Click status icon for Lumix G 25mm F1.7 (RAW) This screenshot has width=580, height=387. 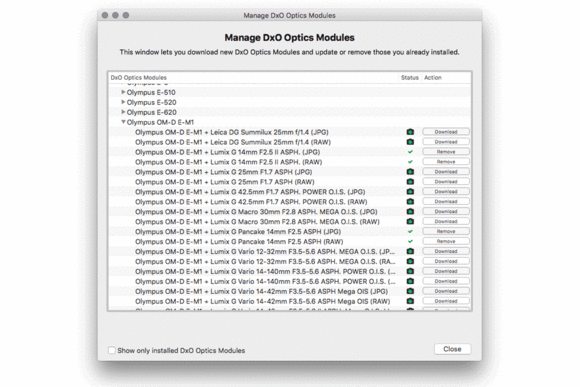pos(410,182)
